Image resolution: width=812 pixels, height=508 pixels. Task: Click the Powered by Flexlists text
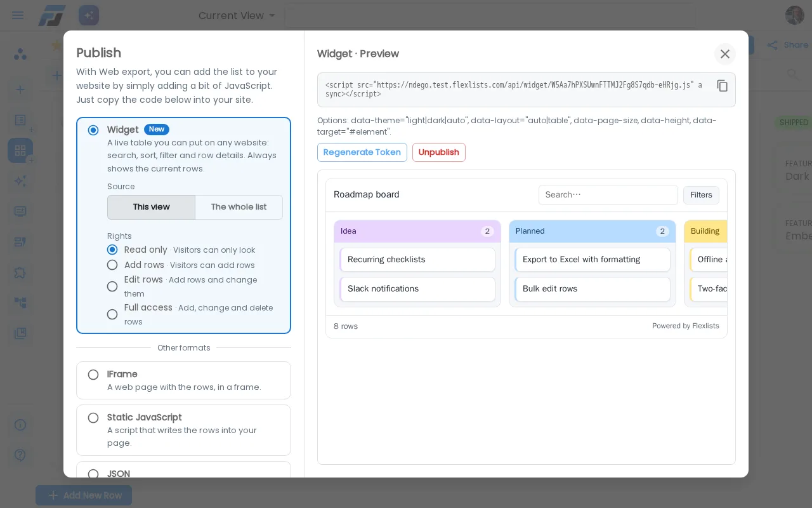point(686,326)
